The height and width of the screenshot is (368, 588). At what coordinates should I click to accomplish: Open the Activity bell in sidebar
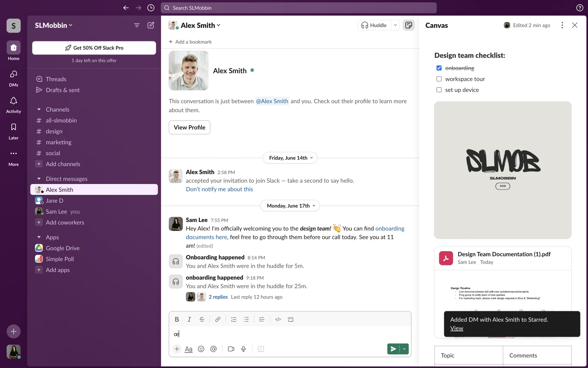(13, 104)
